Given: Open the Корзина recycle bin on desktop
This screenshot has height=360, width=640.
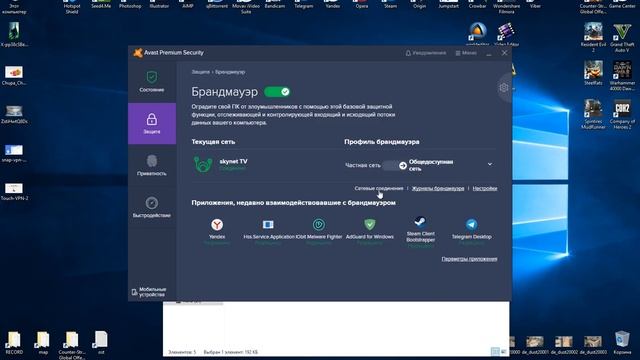Looking at the screenshot, I should click(x=622, y=342).
